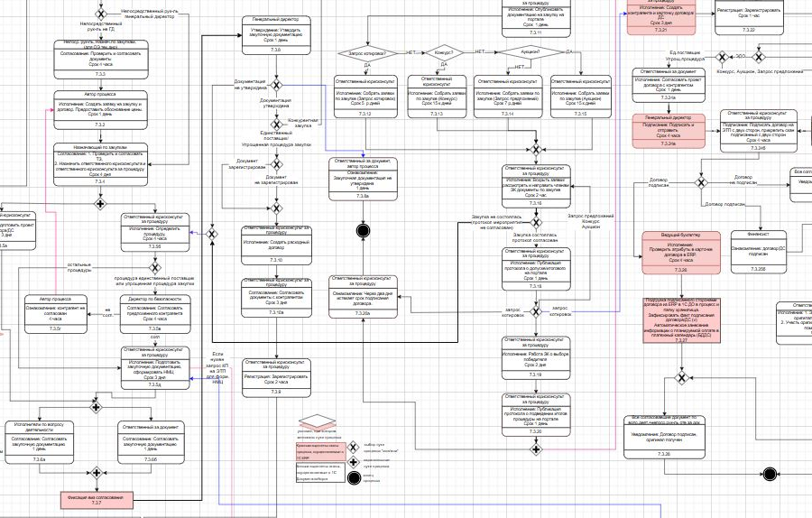Select the publish documentation box 7.3.11

[x=537, y=19]
